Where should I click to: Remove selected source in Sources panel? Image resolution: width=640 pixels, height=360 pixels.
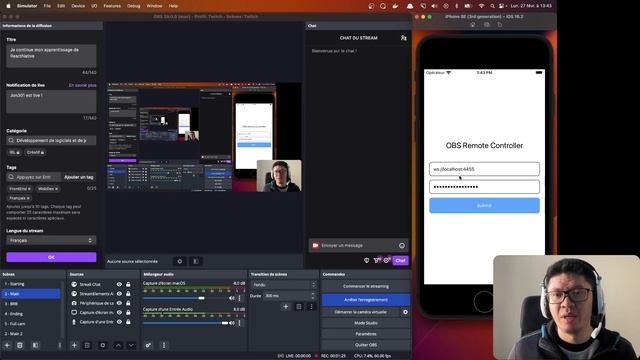[x=87, y=345]
